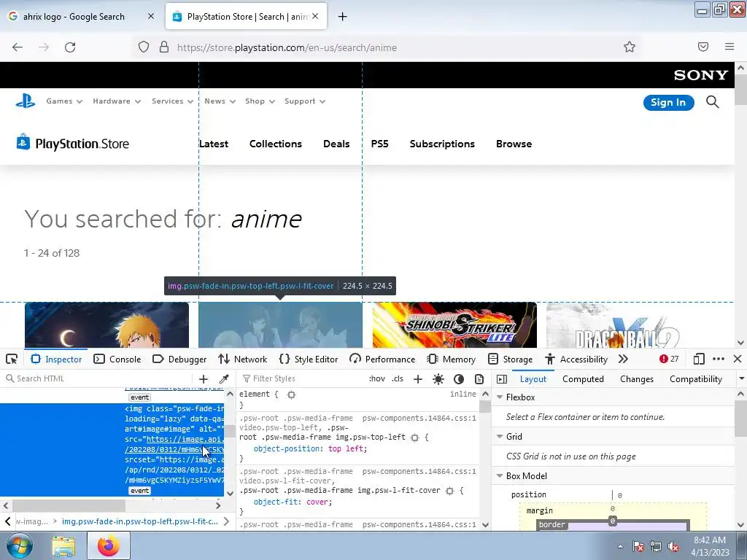Open Firefox hamburger application menu
Image resolution: width=747 pixels, height=560 pixels.
(729, 47)
